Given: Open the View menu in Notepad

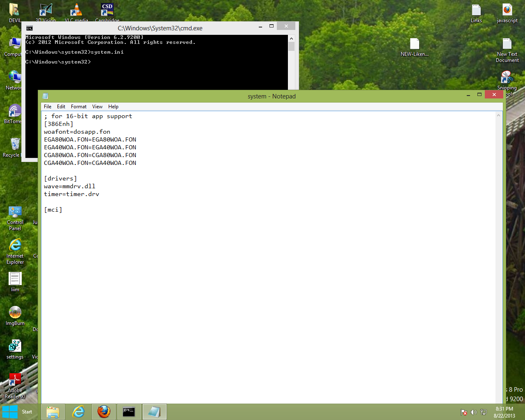Looking at the screenshot, I should [x=97, y=107].
